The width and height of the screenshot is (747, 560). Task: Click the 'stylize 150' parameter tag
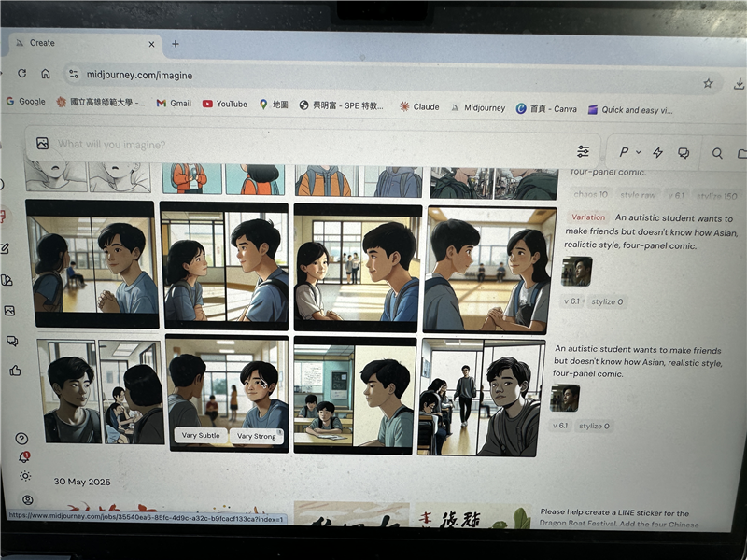(716, 196)
